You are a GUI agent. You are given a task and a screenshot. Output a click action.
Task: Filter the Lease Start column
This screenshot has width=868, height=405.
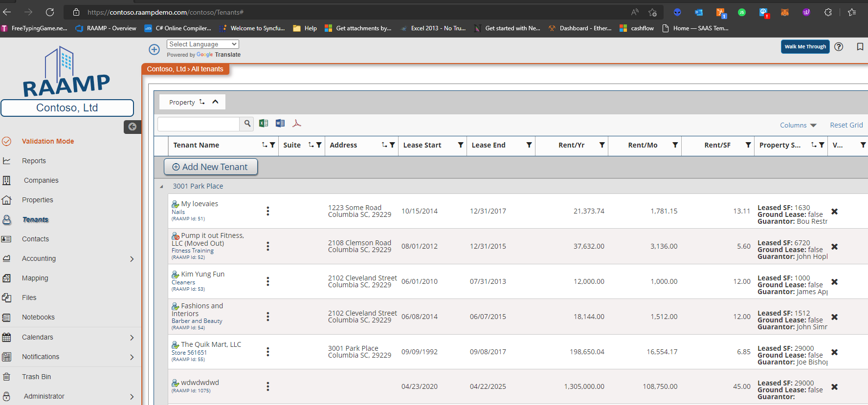click(461, 145)
